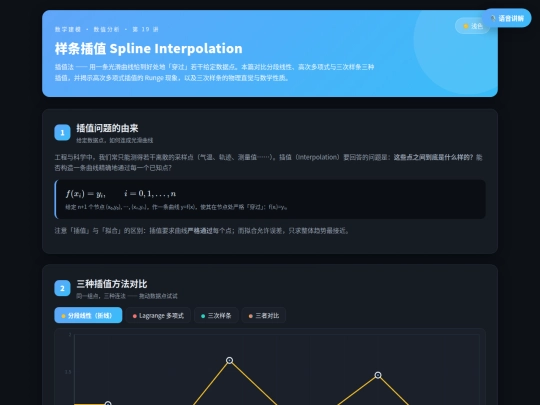Click the microphone icon in 语音讲解 button
Image resolution: width=540 pixels, height=405 pixels.
(x=493, y=18)
